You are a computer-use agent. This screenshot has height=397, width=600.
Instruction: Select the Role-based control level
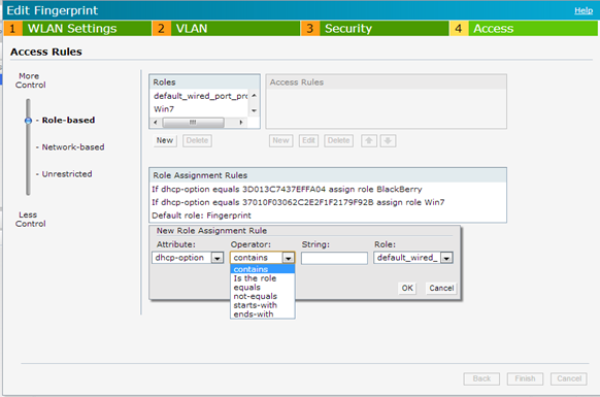pos(68,120)
